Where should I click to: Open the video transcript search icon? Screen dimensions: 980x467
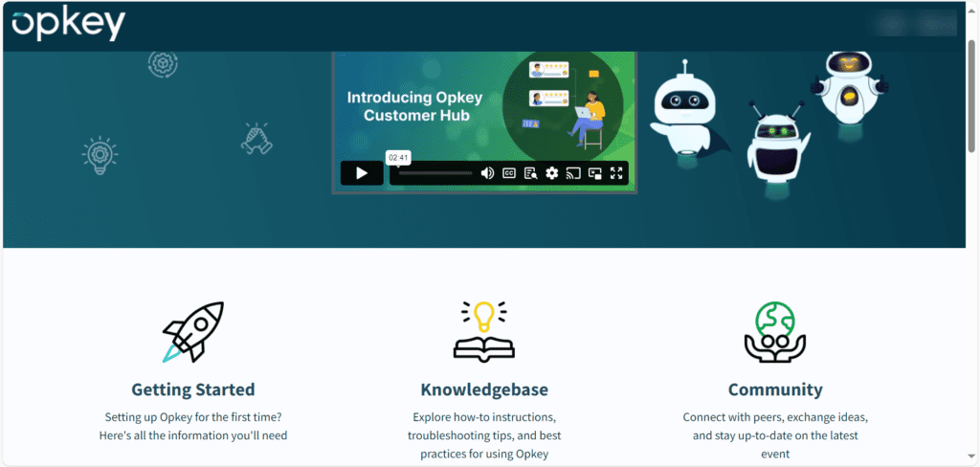pyautogui.click(x=530, y=173)
